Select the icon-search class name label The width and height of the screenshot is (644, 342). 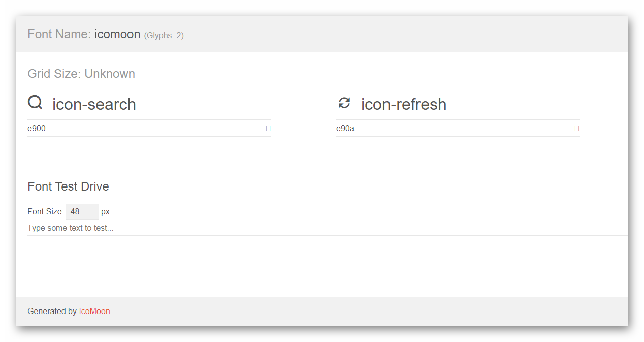[94, 104]
